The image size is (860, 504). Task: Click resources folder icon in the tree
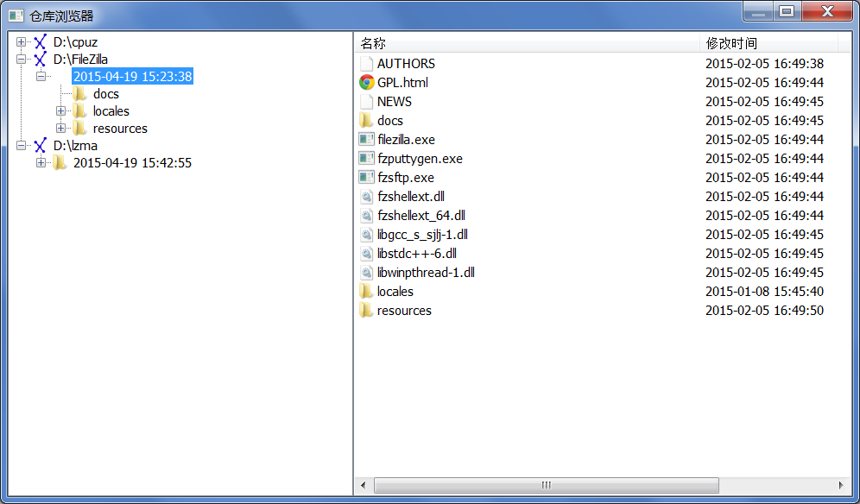click(80, 129)
